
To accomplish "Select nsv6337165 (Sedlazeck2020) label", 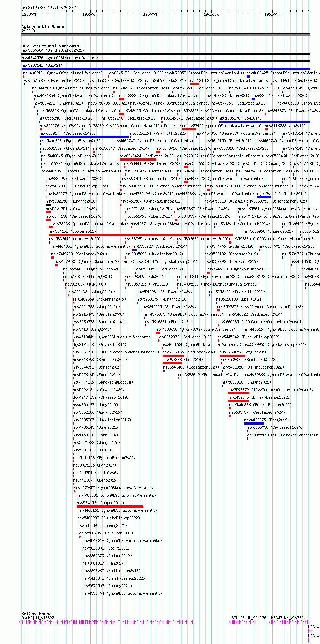I will (x=191, y=352).
